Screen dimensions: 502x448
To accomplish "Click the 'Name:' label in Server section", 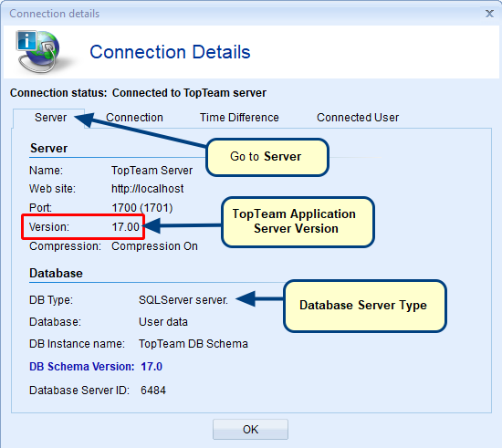I will click(x=46, y=171).
